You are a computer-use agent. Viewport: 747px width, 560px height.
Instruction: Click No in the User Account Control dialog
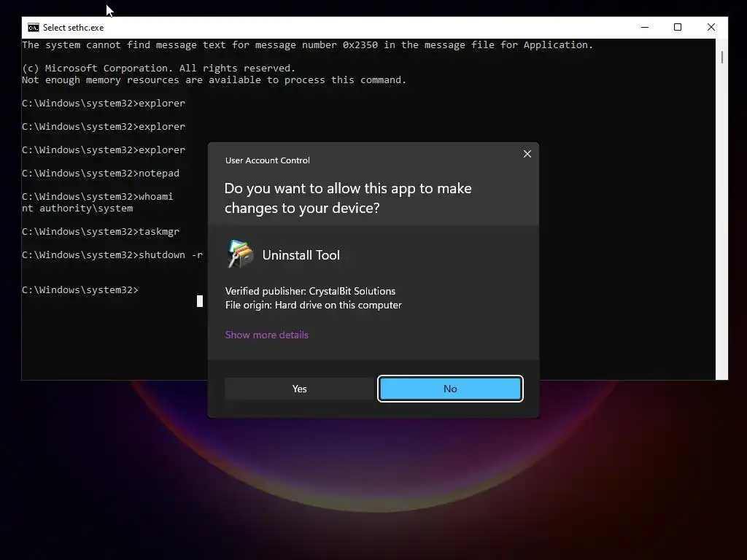click(x=450, y=389)
